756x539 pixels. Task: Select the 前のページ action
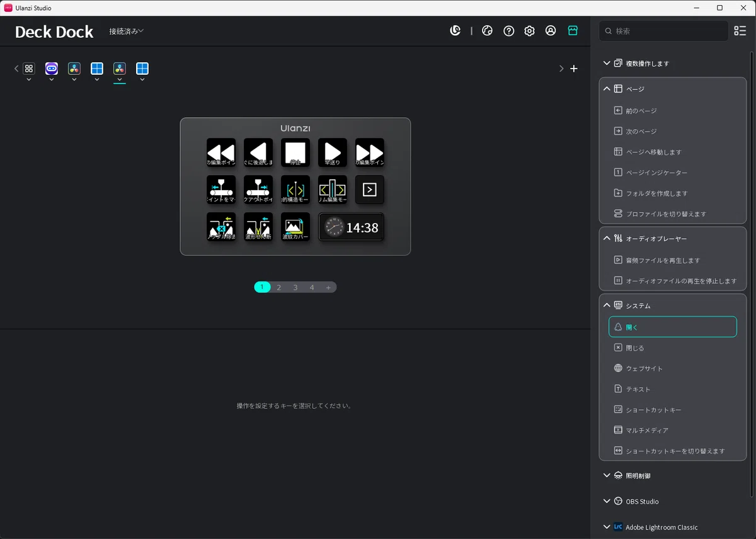[673, 111]
